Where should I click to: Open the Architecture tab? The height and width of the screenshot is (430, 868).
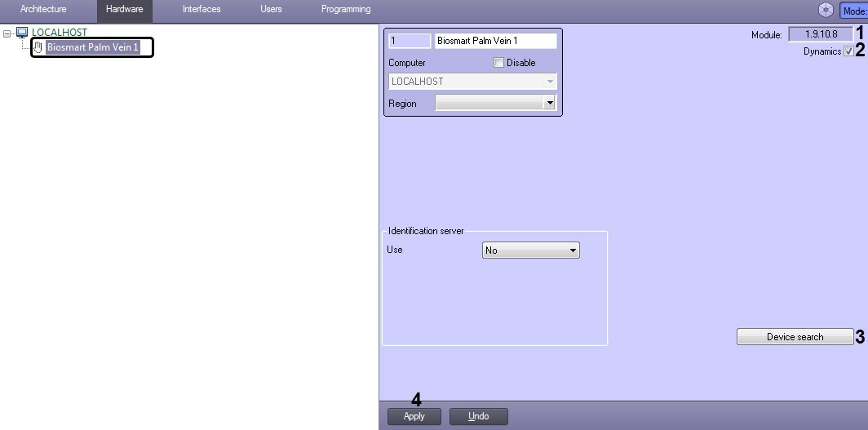pos(43,10)
